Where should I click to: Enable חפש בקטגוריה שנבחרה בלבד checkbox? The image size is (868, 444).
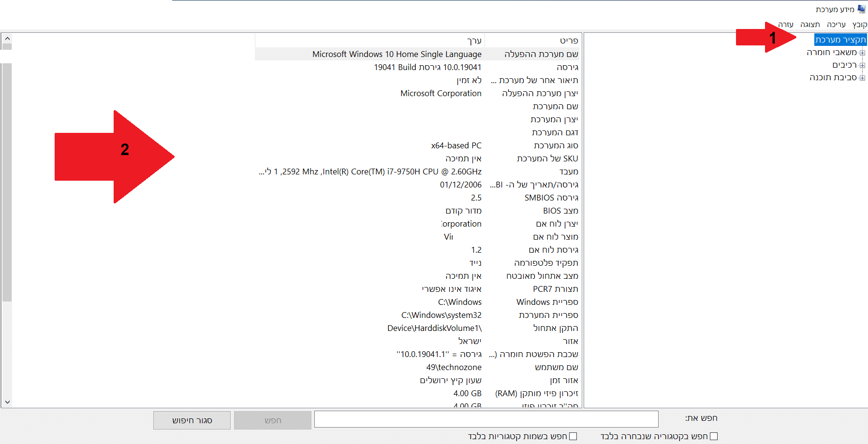[714, 436]
